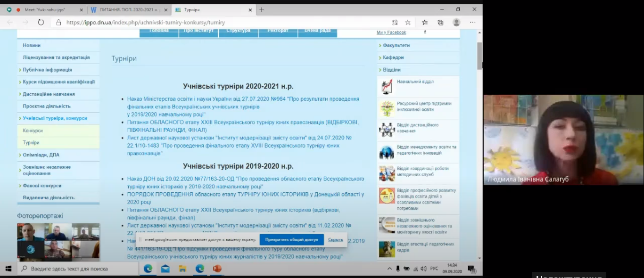This screenshot has height=278, width=644.
Task: Click the Ресурсний центр підтримки інклюзивної освіти icon
Action: click(x=387, y=108)
